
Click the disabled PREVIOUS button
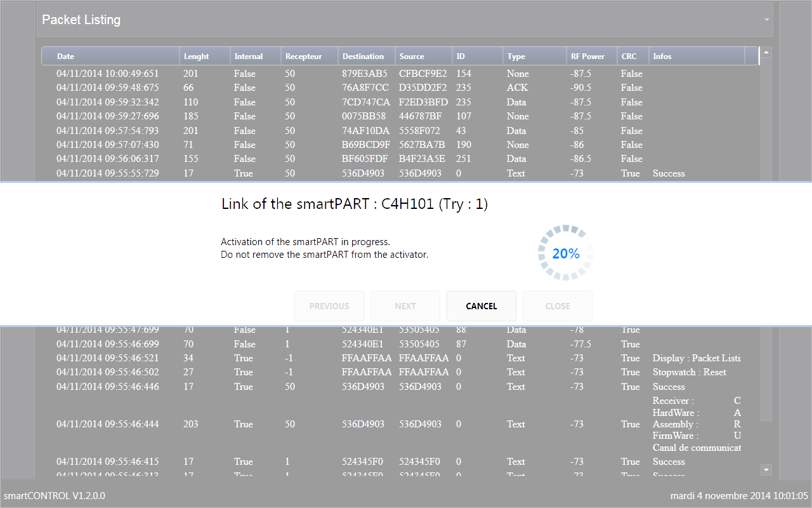(329, 306)
